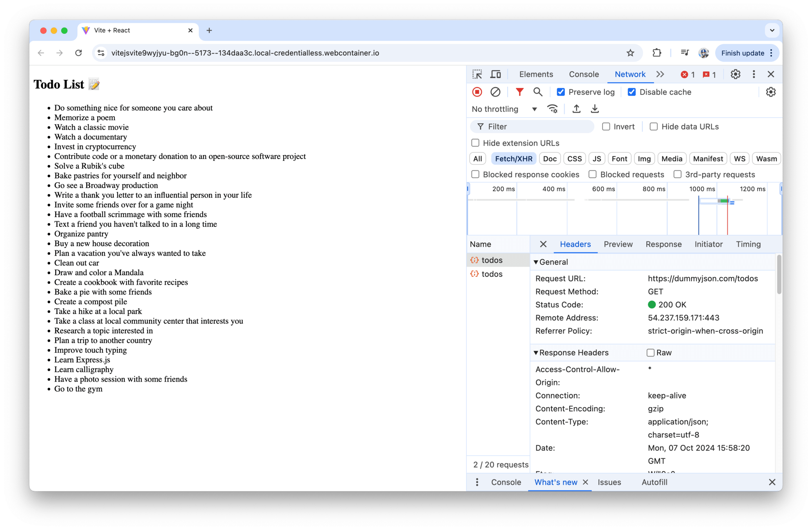The width and height of the screenshot is (812, 530).
Task: Click the headers pane vertical scrollbar
Action: click(779, 275)
